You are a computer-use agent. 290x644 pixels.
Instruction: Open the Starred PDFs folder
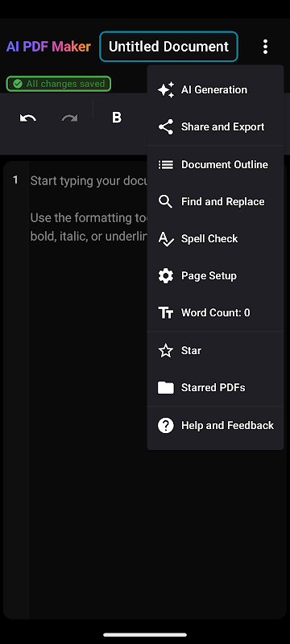pos(215,388)
